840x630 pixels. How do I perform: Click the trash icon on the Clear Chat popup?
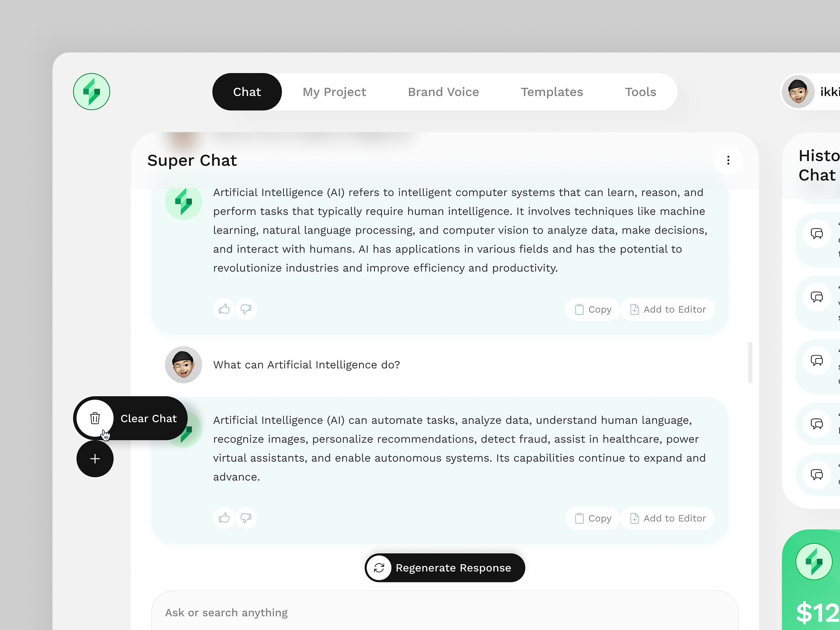pyautogui.click(x=95, y=418)
